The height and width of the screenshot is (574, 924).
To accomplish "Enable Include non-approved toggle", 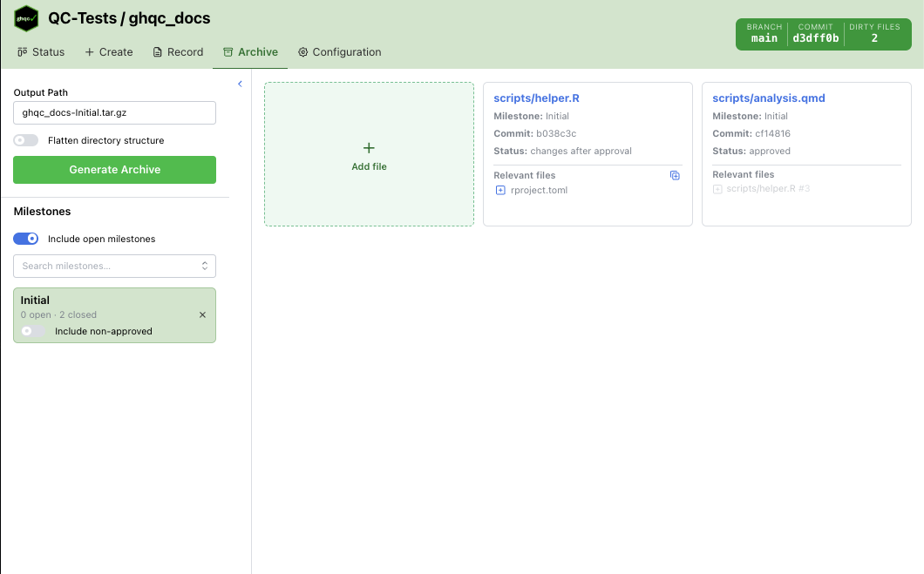I will [x=32, y=331].
